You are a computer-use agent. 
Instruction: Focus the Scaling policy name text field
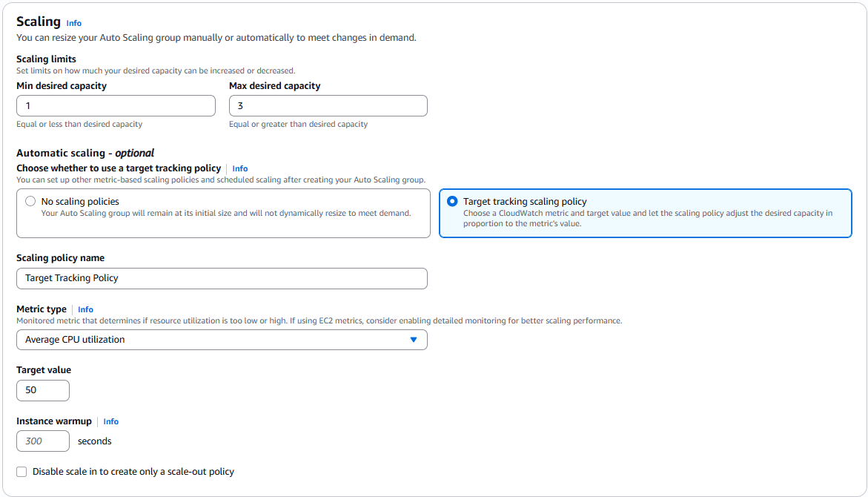[x=222, y=278]
